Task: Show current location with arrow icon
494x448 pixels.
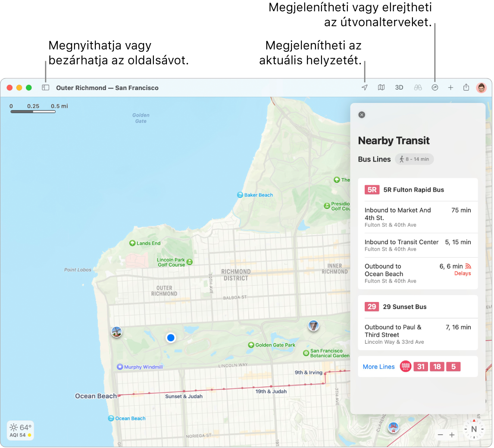Action: coord(365,87)
